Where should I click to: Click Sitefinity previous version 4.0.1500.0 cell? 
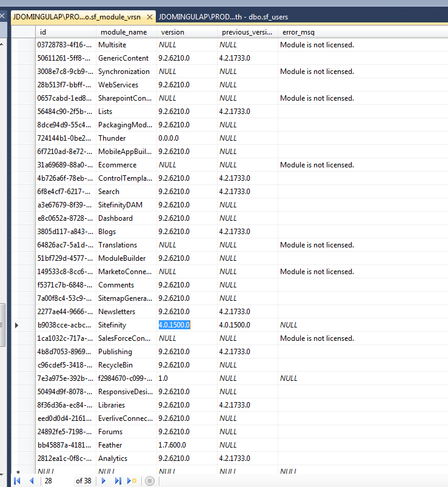pos(247,325)
